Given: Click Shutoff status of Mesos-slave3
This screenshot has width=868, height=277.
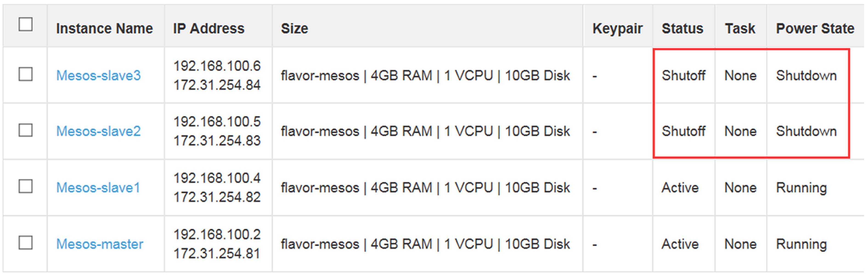Looking at the screenshot, I should tap(683, 76).
